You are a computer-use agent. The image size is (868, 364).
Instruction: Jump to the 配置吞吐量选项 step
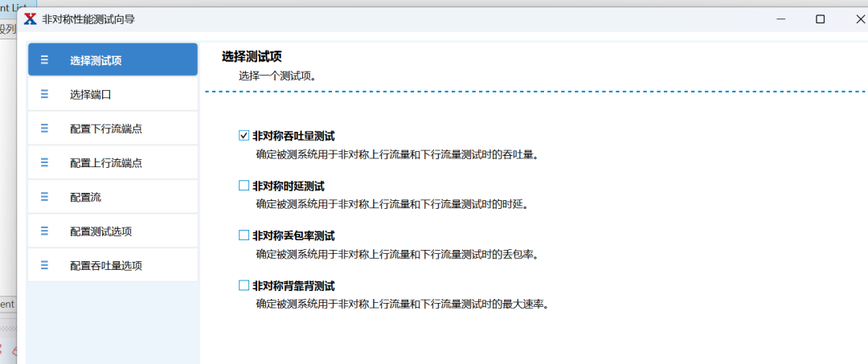113,265
